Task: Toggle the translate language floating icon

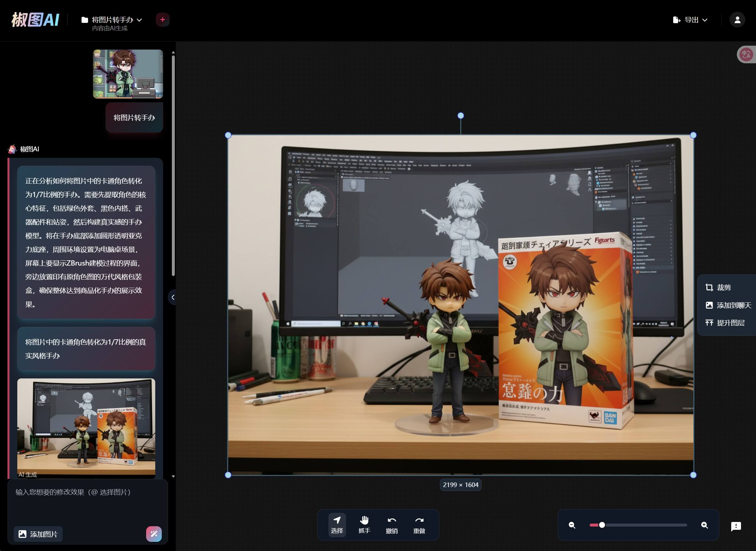Action: tap(746, 54)
